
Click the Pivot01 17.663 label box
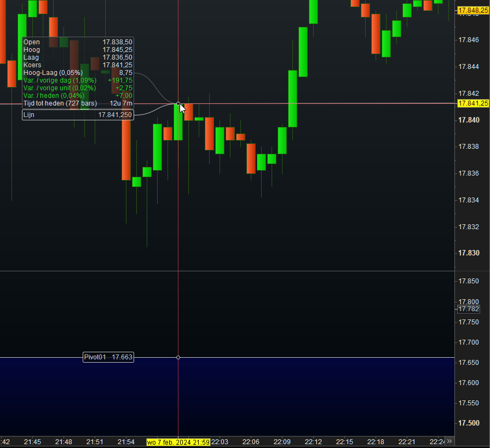pyautogui.click(x=108, y=357)
